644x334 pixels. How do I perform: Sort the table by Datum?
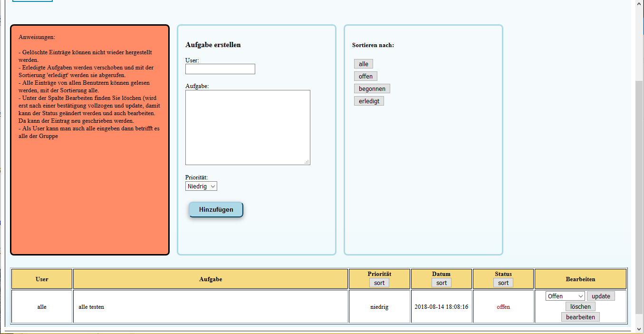(442, 283)
